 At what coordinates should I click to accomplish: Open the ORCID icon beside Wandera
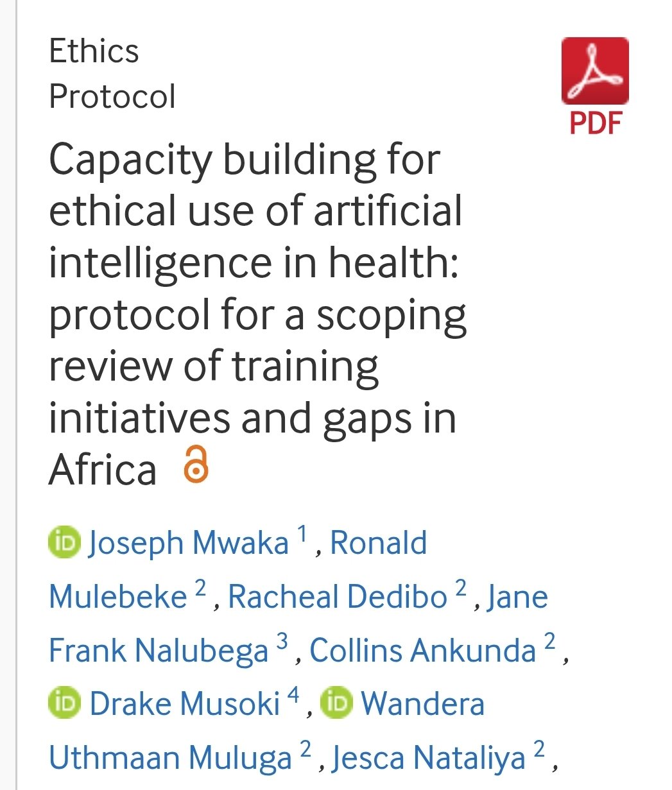(x=336, y=703)
